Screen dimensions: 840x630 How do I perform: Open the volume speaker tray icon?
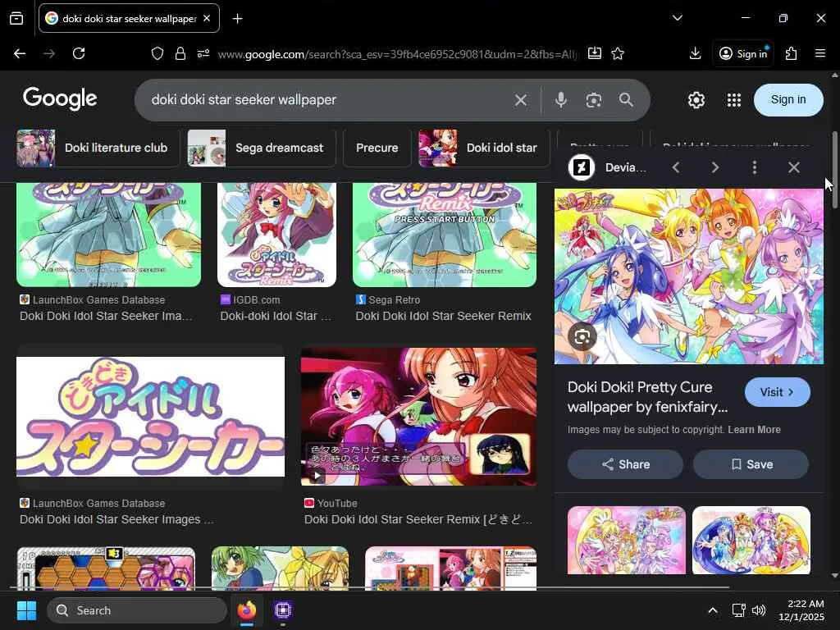point(759,610)
